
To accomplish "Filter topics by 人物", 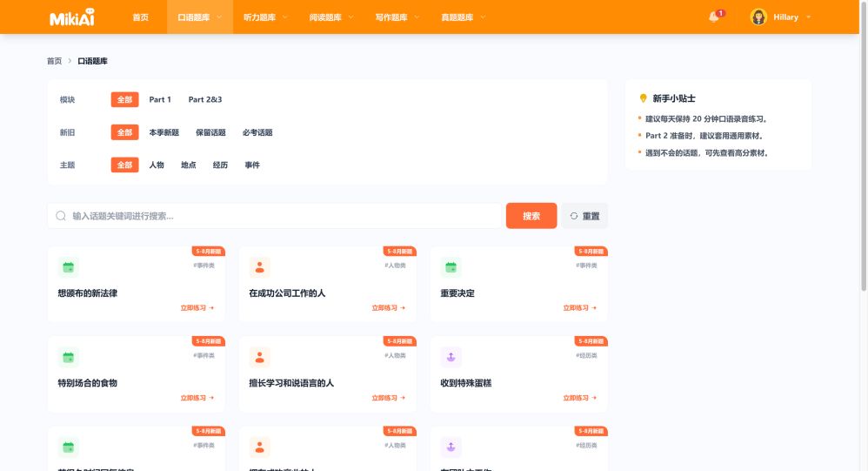I will [x=157, y=165].
